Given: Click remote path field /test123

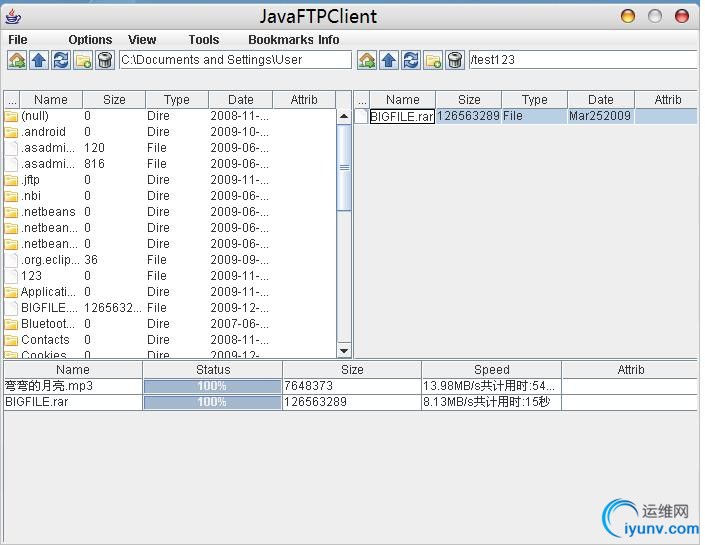Looking at the screenshot, I should pos(583,60).
